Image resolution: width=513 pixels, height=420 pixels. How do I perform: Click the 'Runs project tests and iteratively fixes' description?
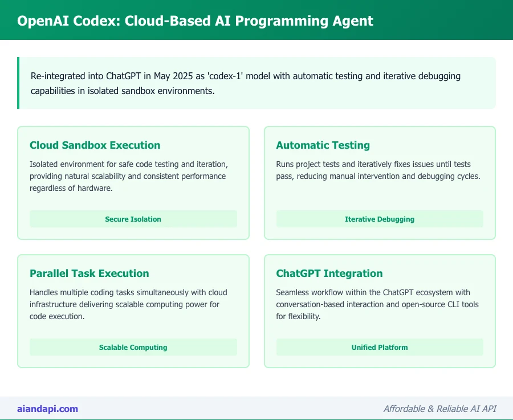click(378, 170)
